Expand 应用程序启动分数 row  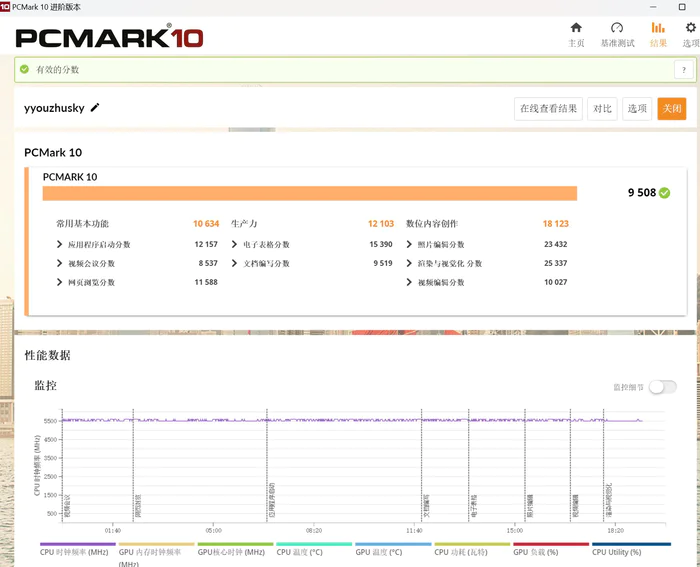click(x=59, y=244)
